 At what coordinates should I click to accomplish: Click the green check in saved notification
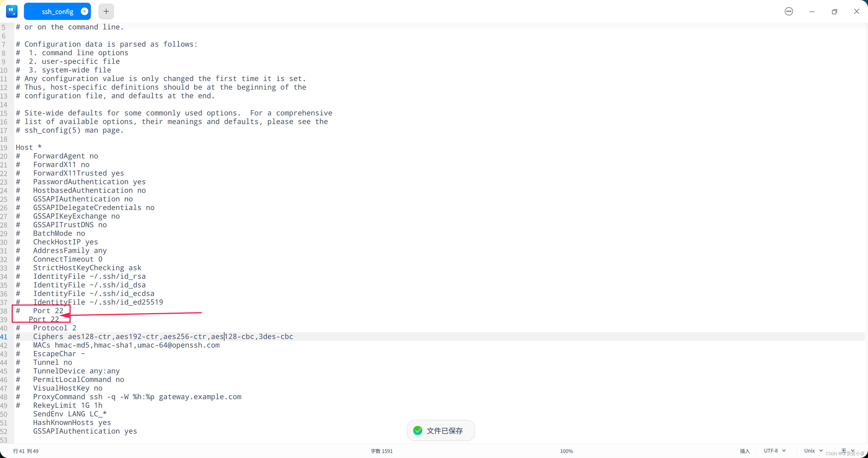[x=417, y=430]
